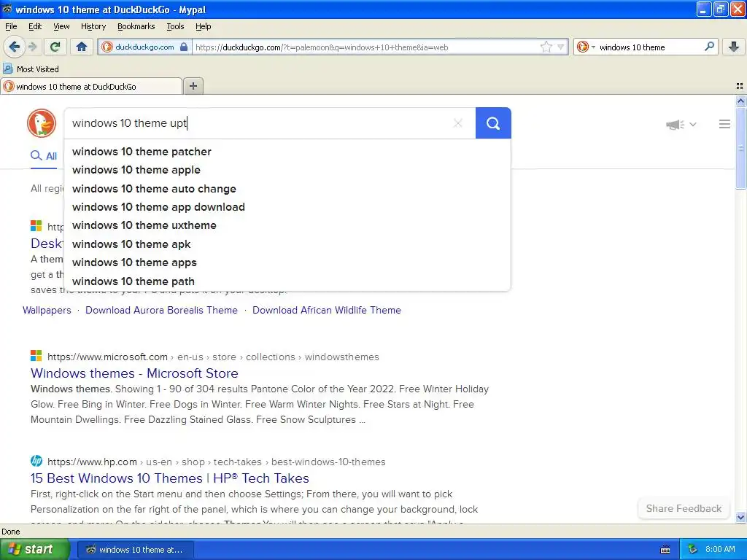This screenshot has height=560, width=747.
Task: Open the Wallpapers sitelink
Action: point(47,310)
